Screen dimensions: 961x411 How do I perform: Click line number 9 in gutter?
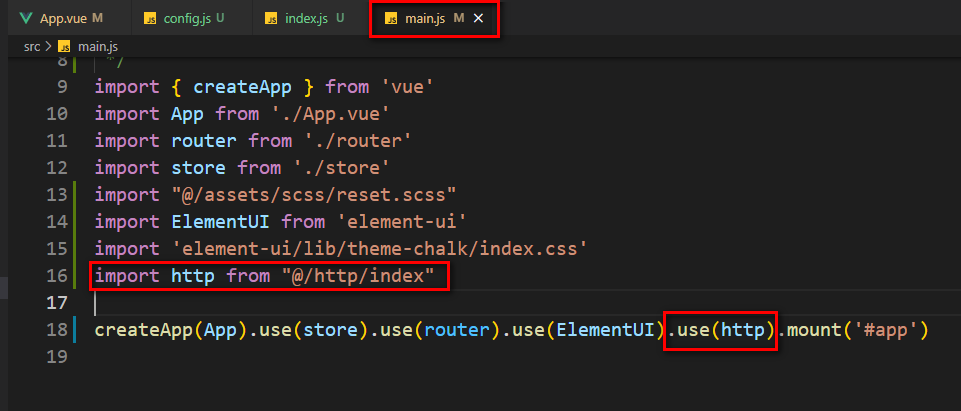point(61,87)
